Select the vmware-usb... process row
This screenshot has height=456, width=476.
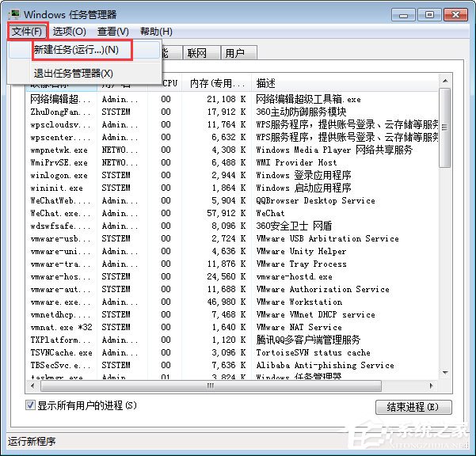click(232, 238)
